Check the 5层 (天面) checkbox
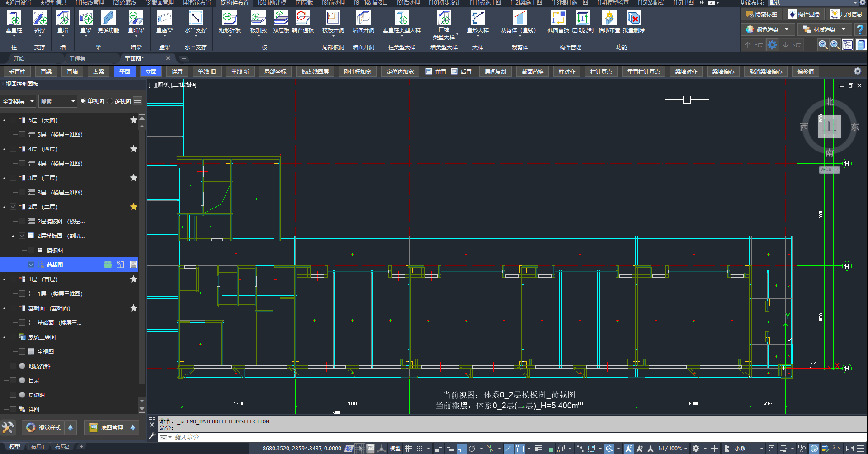This screenshot has height=454, width=868. coord(13,120)
